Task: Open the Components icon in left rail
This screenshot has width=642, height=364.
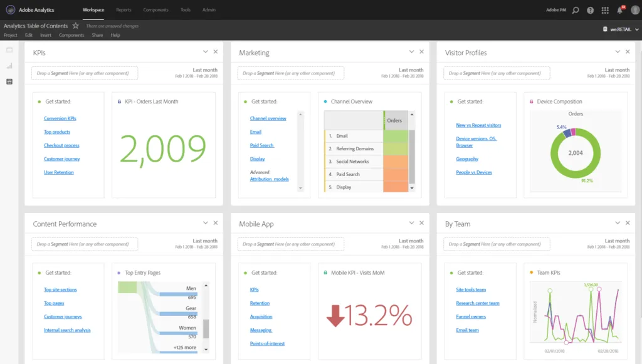Action: (9, 82)
